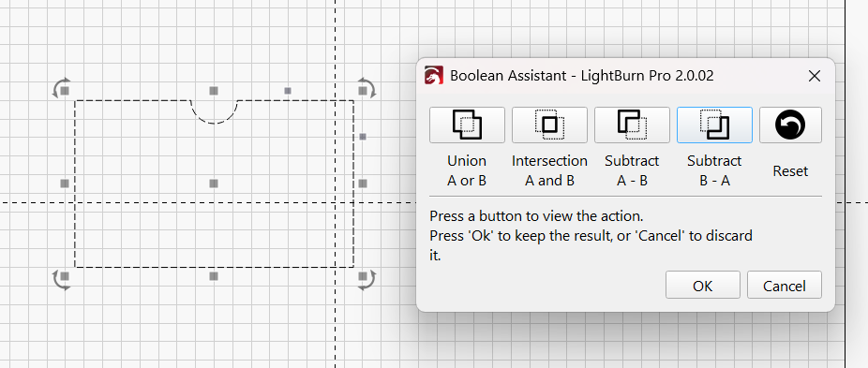Choose the Intersection A and B icon
The height and width of the screenshot is (368, 868).
[549, 125]
